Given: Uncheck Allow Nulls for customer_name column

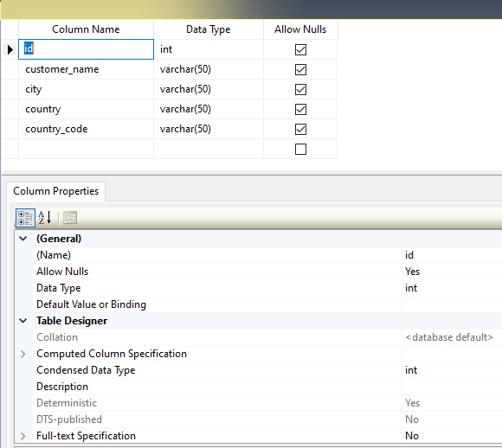Looking at the screenshot, I should click(300, 69).
